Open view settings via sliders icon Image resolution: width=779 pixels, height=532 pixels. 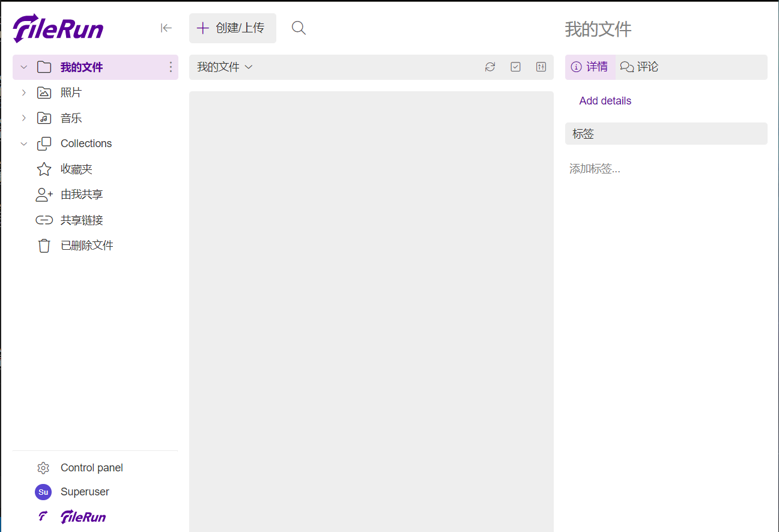coord(541,67)
